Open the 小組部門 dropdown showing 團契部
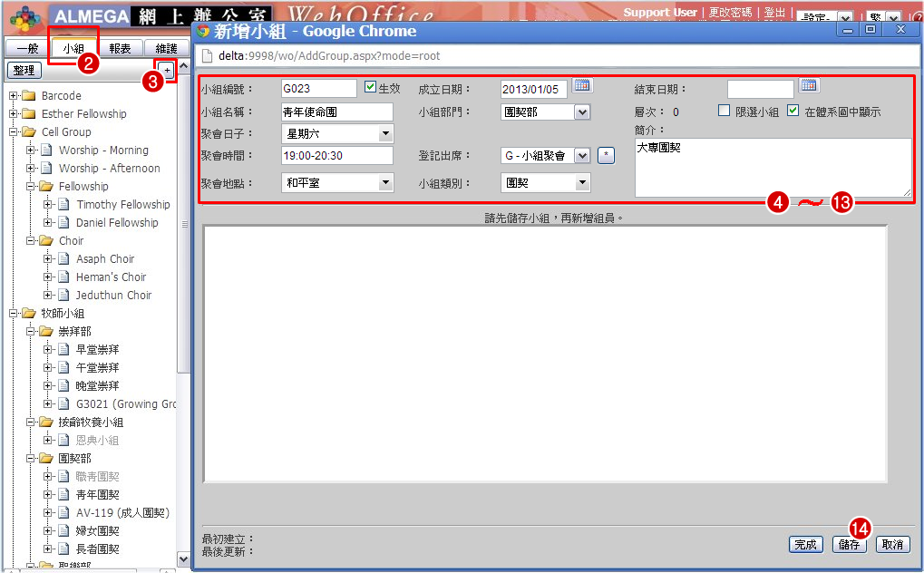 click(x=546, y=112)
